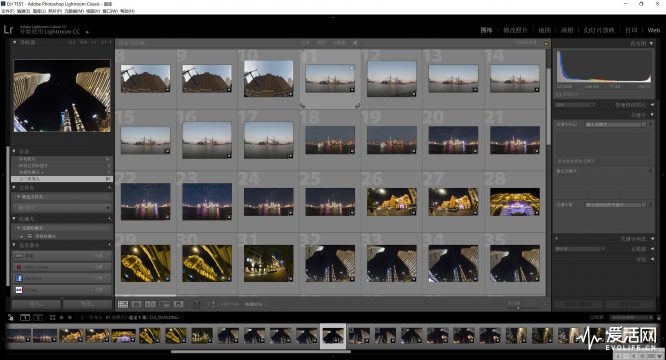Click the badge on thumbnail 11

click(x=352, y=90)
